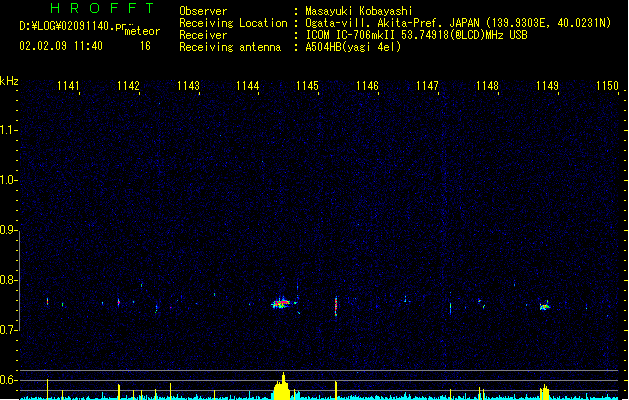The height and width of the screenshot is (400, 629).
Task: Click the 1142 time axis label
Action: (x=128, y=86)
